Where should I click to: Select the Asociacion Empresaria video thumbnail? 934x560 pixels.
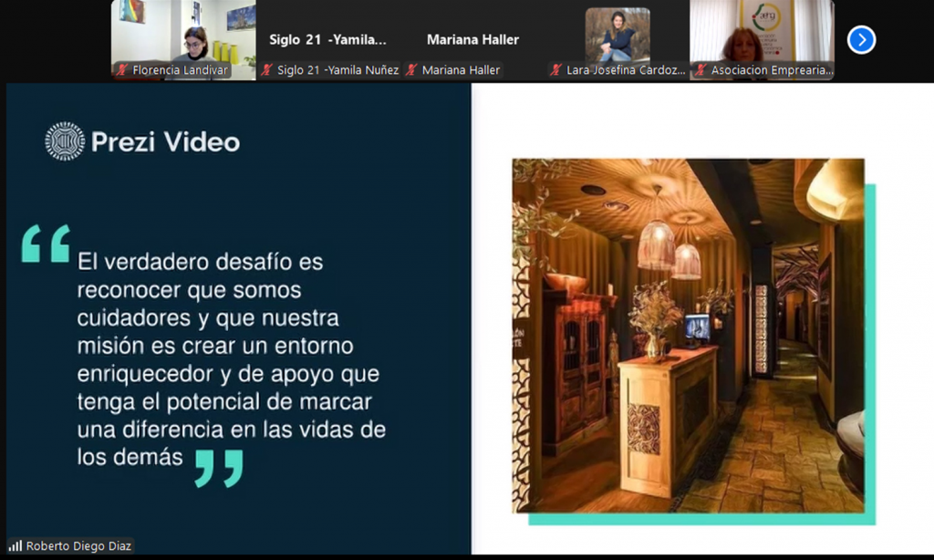763,40
